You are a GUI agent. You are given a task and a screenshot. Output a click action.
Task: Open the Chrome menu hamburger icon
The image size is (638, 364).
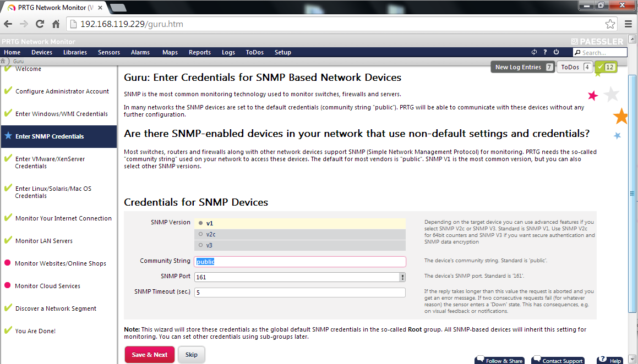[628, 24]
